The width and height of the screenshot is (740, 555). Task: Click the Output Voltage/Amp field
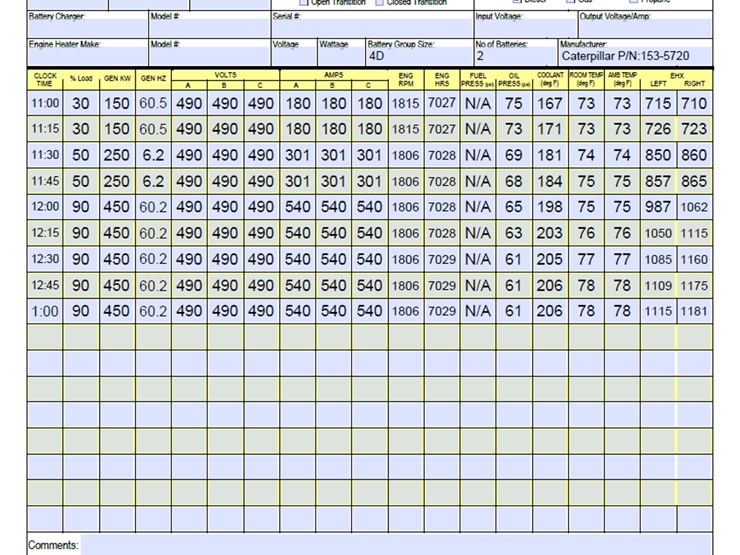point(646,29)
